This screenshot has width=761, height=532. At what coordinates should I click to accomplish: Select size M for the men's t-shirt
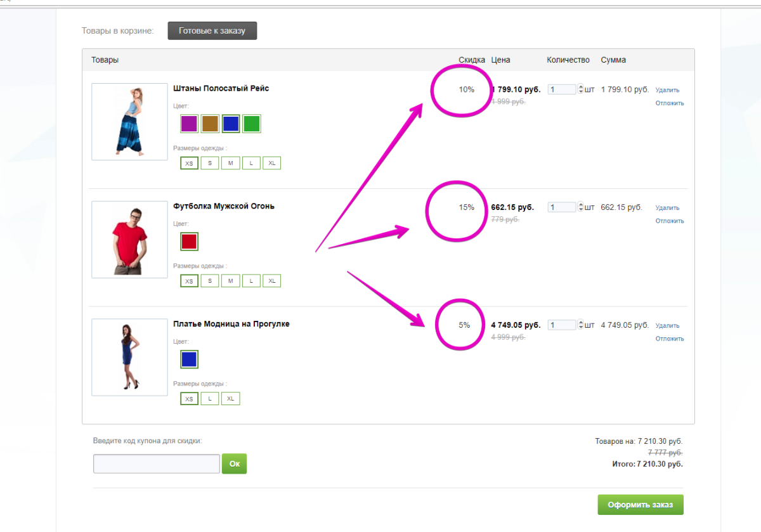[x=230, y=281]
